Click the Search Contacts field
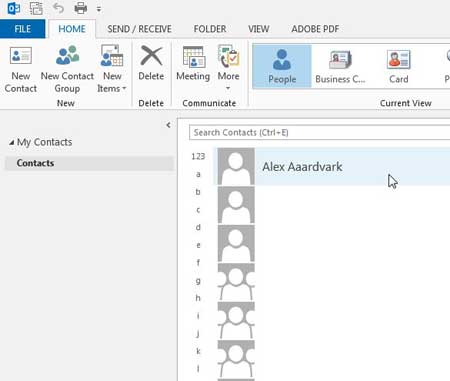The width and height of the screenshot is (450, 381). pyautogui.click(x=319, y=132)
